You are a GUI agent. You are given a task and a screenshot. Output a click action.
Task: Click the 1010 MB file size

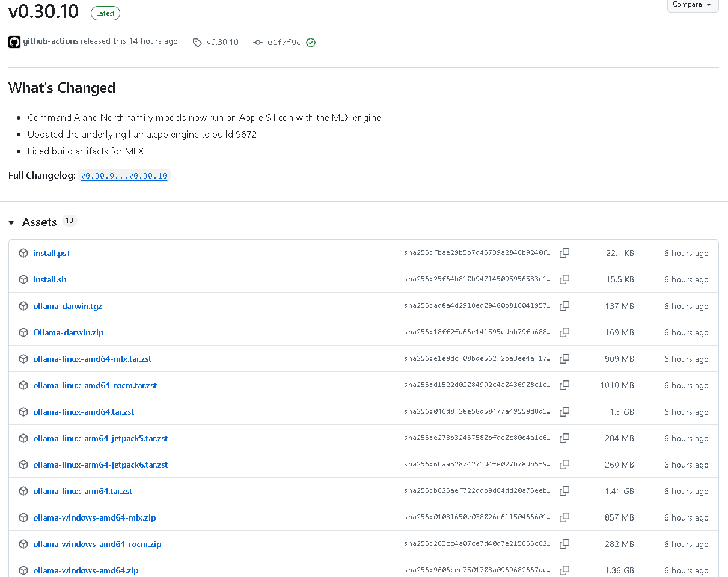coord(617,385)
